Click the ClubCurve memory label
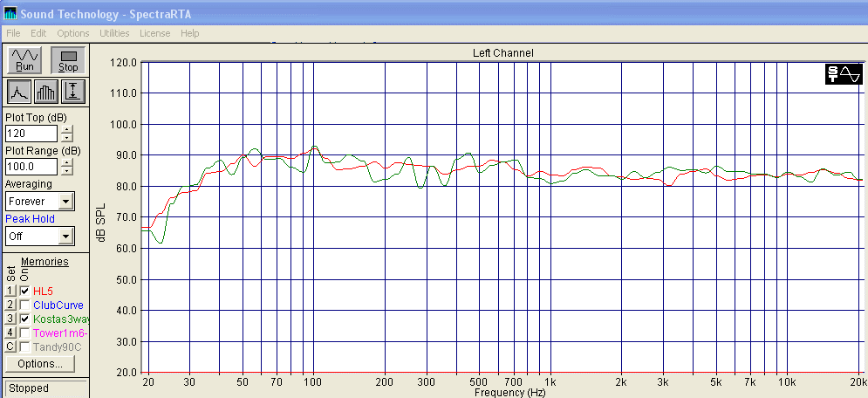The height and width of the screenshot is (398, 868). tap(58, 305)
